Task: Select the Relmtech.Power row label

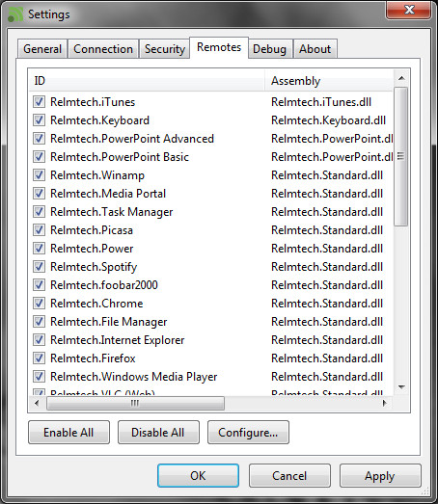Action: click(92, 249)
